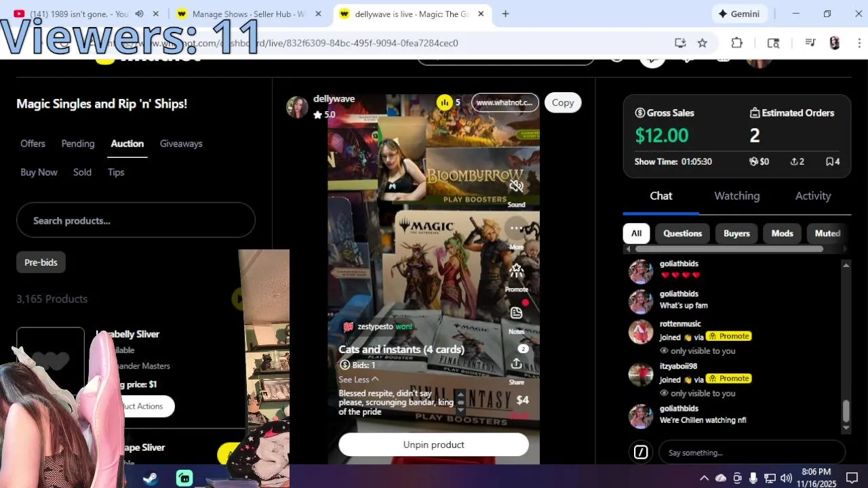The width and height of the screenshot is (868, 488).
Task: Filter chat by Muted
Action: [827, 233]
